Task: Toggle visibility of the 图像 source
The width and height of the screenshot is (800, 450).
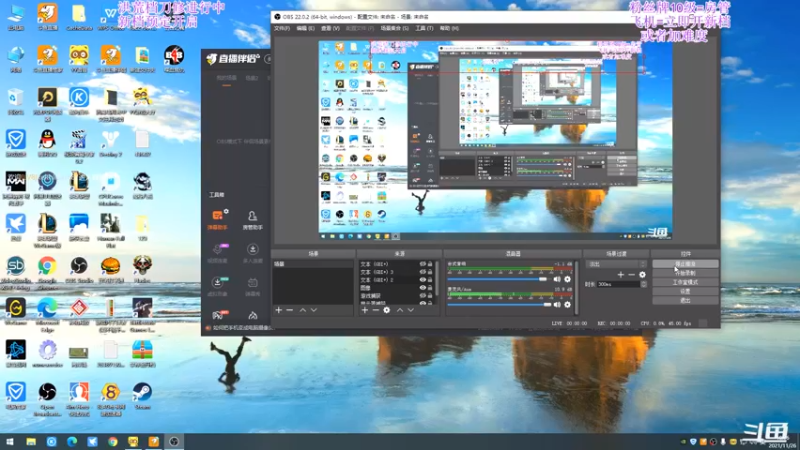Action: click(422, 288)
